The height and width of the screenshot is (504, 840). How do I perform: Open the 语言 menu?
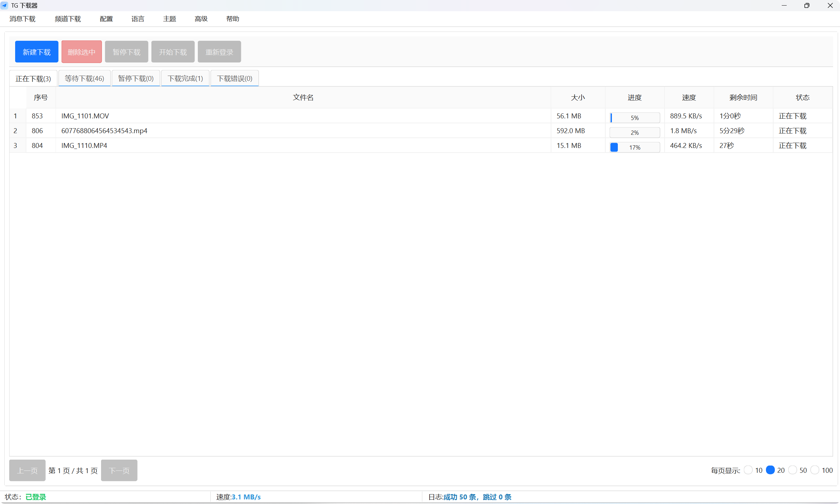137,19
